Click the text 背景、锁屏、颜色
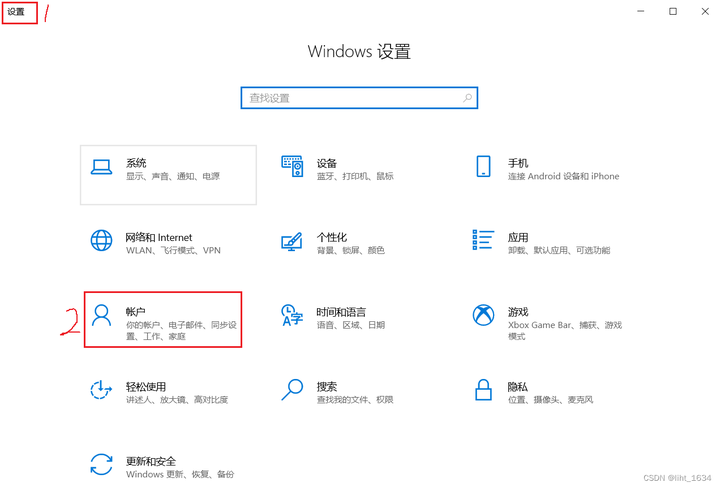Screen dimensions: 720x487 [350, 251]
